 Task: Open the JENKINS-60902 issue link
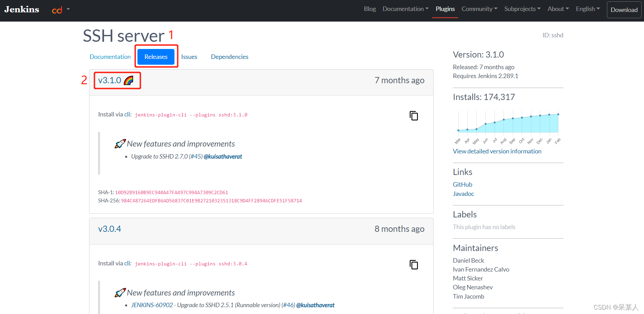152,305
